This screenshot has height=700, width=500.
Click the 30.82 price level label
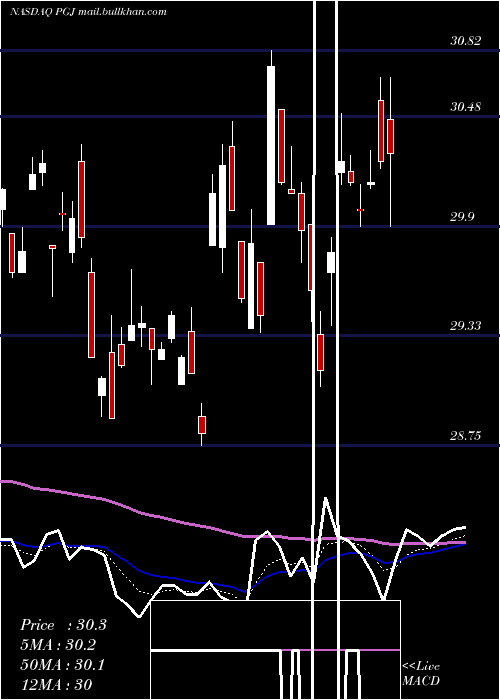pyautogui.click(x=466, y=41)
